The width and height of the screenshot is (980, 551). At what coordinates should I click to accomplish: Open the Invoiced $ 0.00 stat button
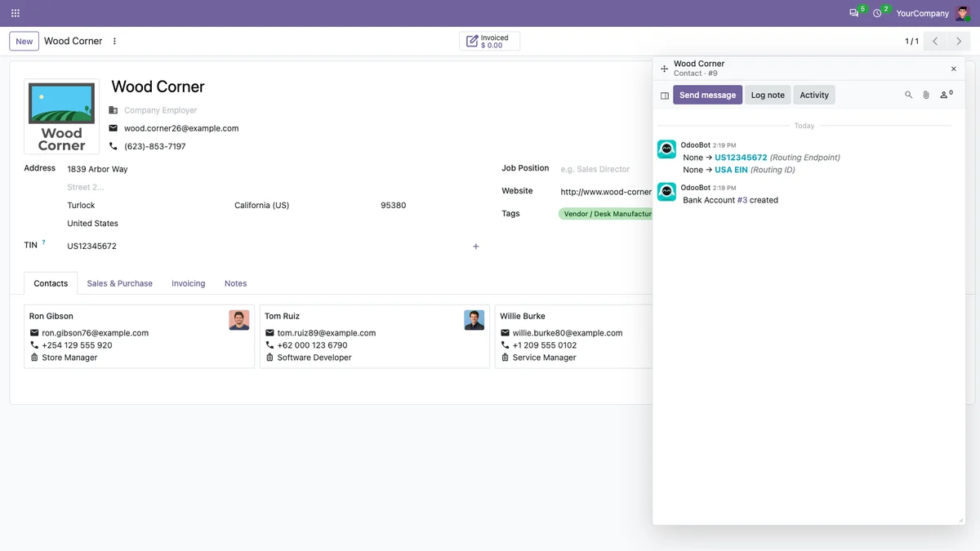coord(489,41)
